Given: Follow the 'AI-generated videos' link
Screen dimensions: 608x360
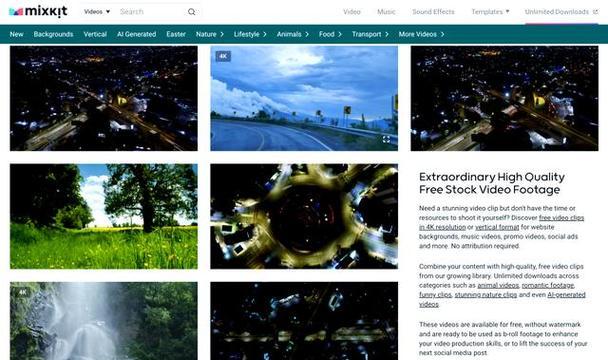Looking at the screenshot, I should [x=502, y=299].
